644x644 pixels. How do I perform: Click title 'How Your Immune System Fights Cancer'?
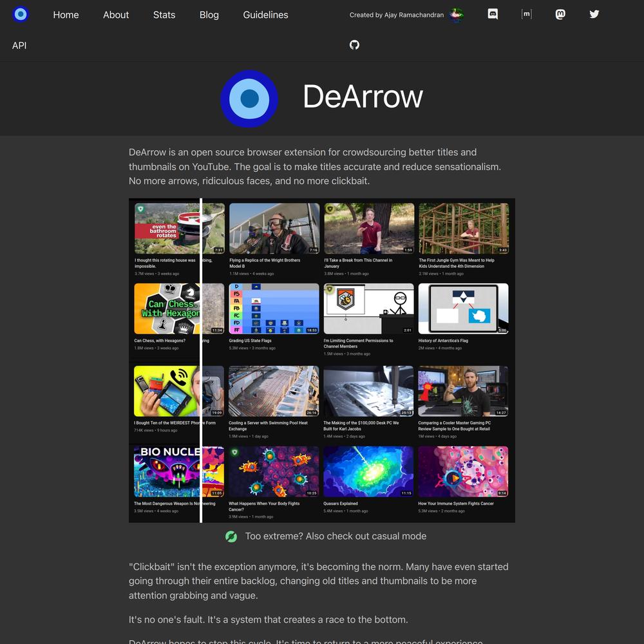tap(456, 504)
